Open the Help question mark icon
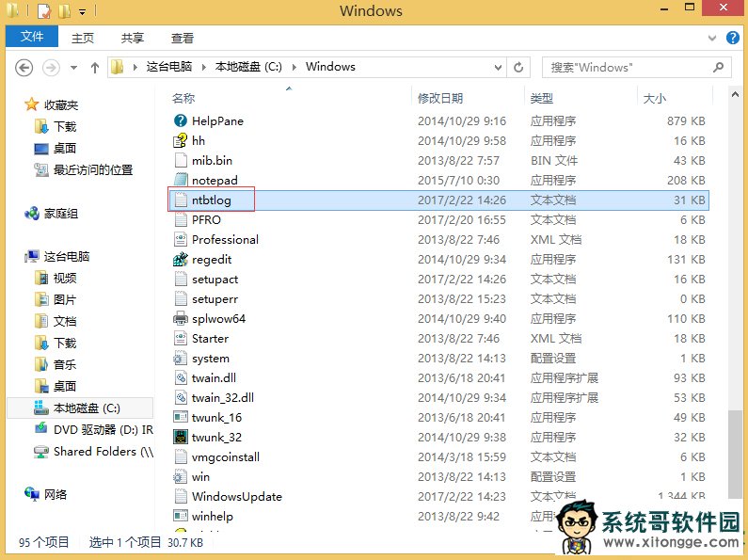This screenshot has height=560, width=748. (732, 38)
